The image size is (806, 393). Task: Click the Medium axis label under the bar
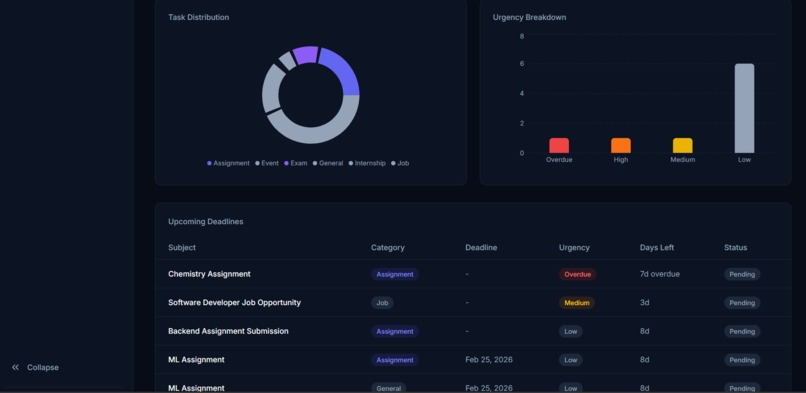coord(683,160)
